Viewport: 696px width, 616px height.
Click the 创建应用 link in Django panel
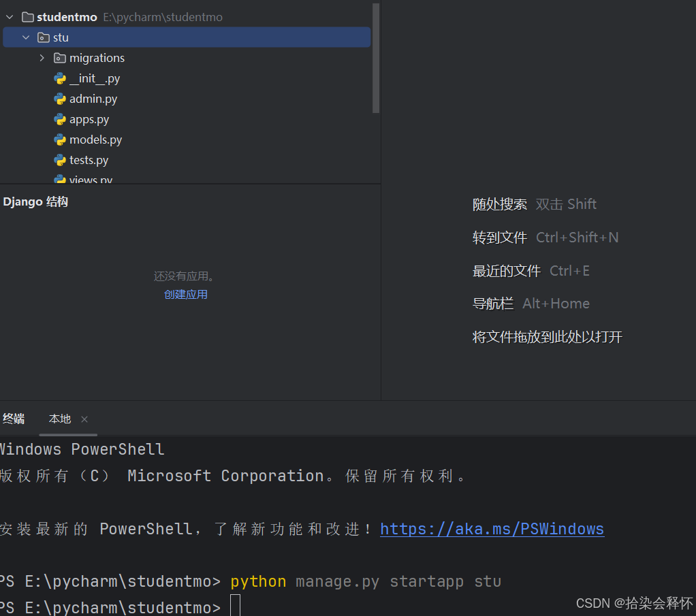click(x=185, y=293)
